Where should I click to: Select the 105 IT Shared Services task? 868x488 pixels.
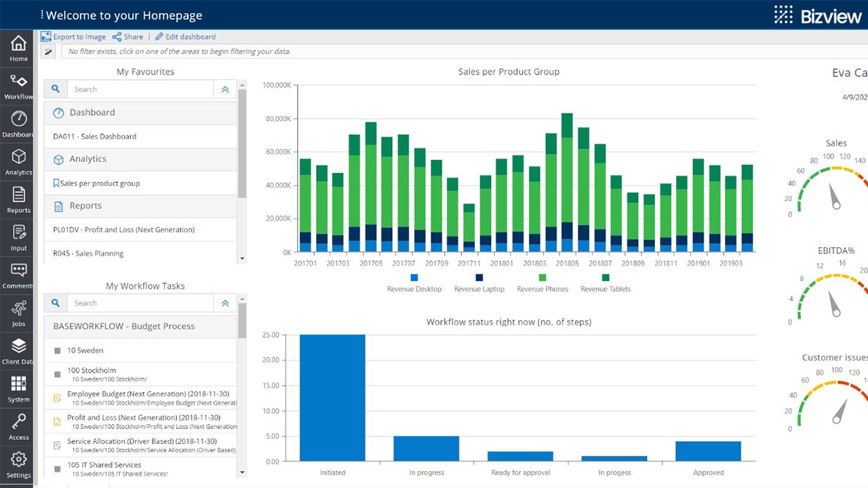tap(140, 468)
